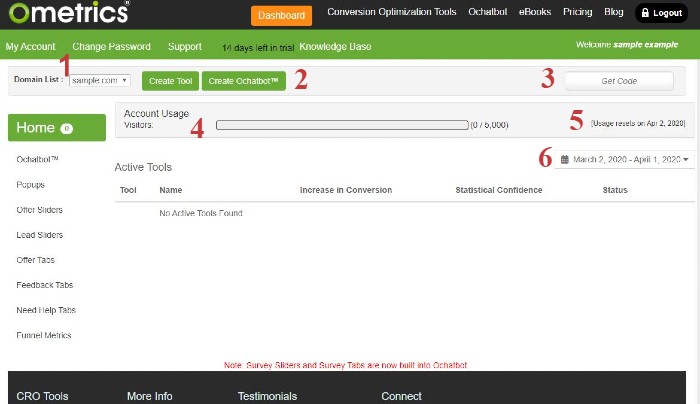Image resolution: width=700 pixels, height=404 pixels.
Task: Click Statistical Confidence column header
Action: (x=499, y=190)
